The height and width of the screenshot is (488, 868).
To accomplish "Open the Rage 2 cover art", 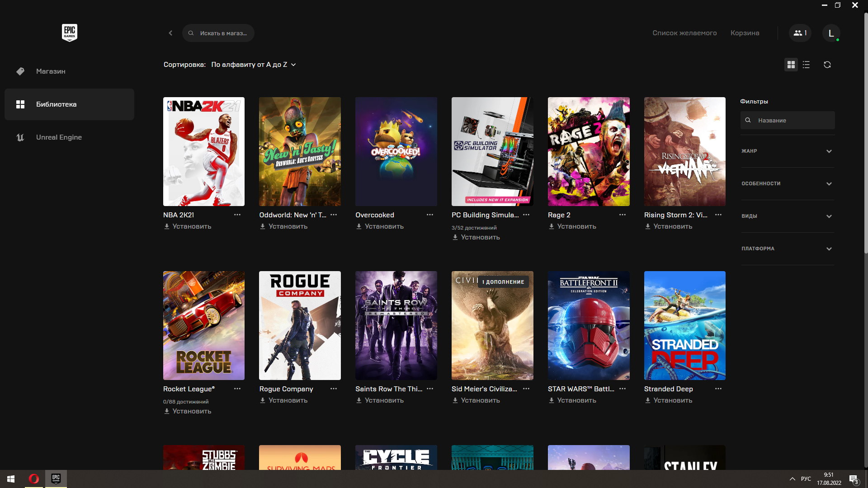I will pyautogui.click(x=589, y=151).
